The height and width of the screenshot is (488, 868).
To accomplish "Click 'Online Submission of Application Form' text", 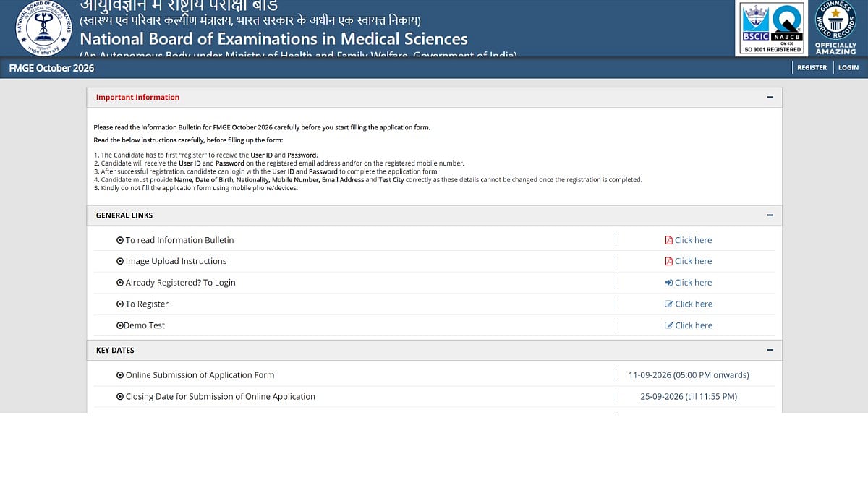I will pyautogui.click(x=200, y=375).
